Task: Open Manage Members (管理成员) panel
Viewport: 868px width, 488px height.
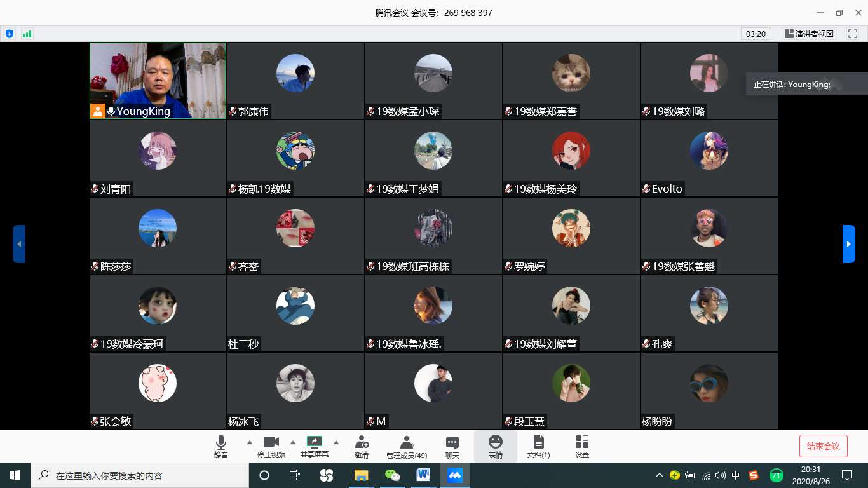Action: pos(407,446)
